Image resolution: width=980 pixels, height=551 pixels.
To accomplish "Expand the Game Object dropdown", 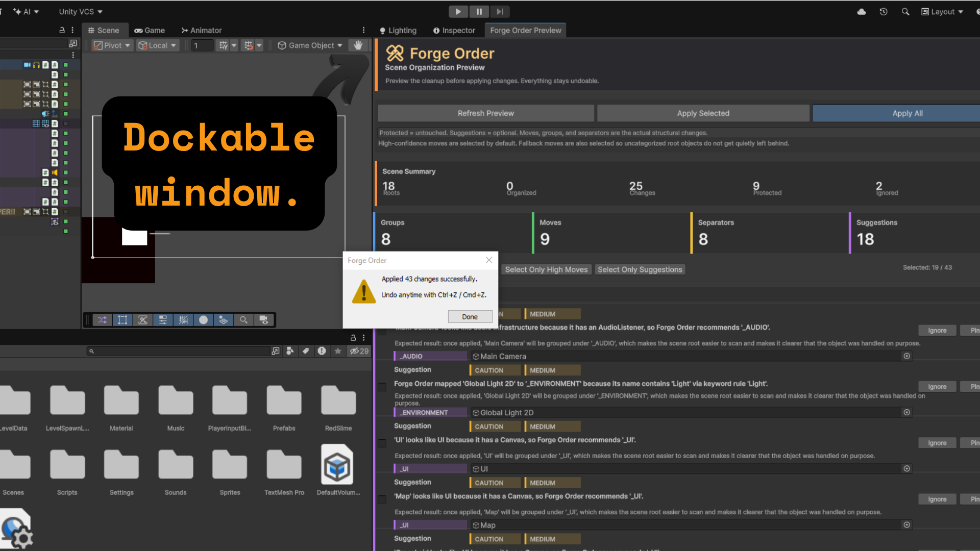I will (x=310, y=45).
